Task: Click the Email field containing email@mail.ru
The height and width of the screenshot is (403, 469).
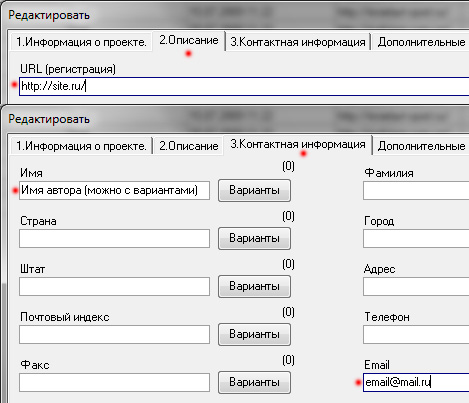Action: (x=416, y=382)
